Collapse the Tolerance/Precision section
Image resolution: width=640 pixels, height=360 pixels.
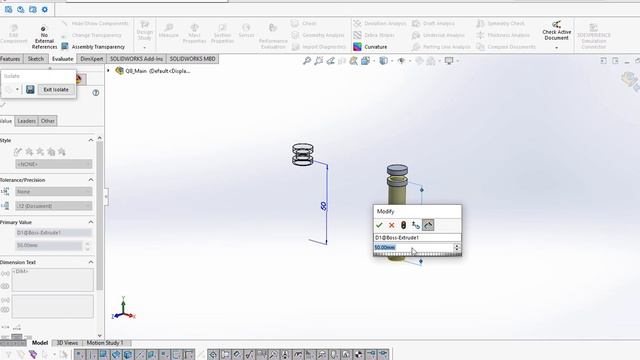click(x=91, y=180)
